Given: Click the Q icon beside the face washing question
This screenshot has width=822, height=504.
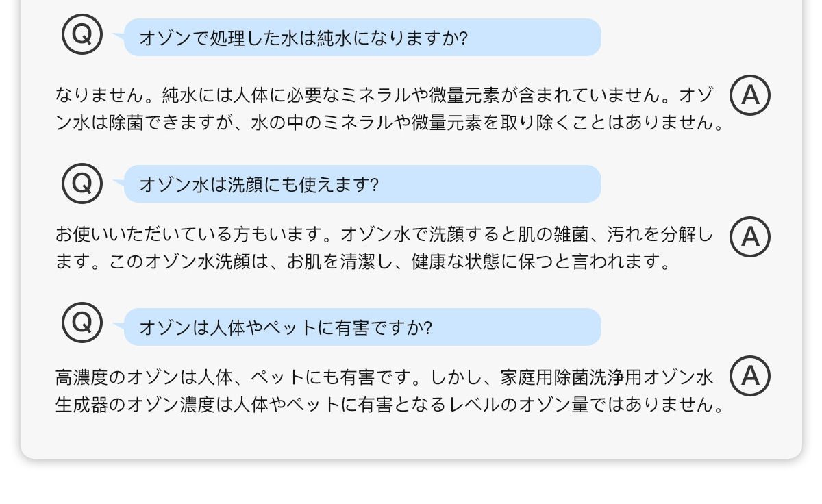Looking at the screenshot, I should click(x=82, y=183).
